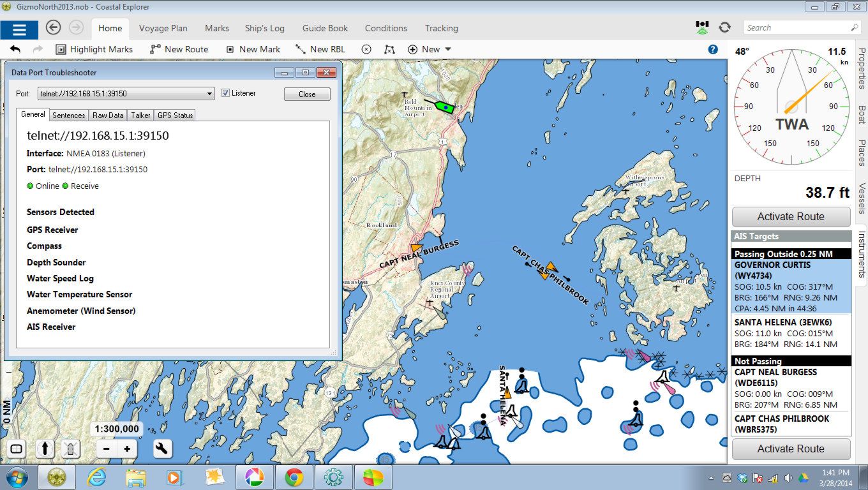Click Anemometer (Wind Sensor) entry

coord(81,311)
